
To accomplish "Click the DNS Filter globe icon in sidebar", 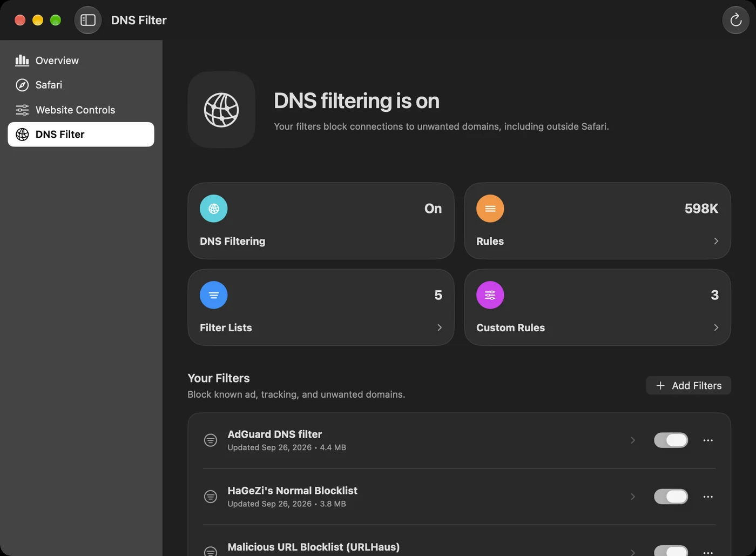I will point(22,135).
